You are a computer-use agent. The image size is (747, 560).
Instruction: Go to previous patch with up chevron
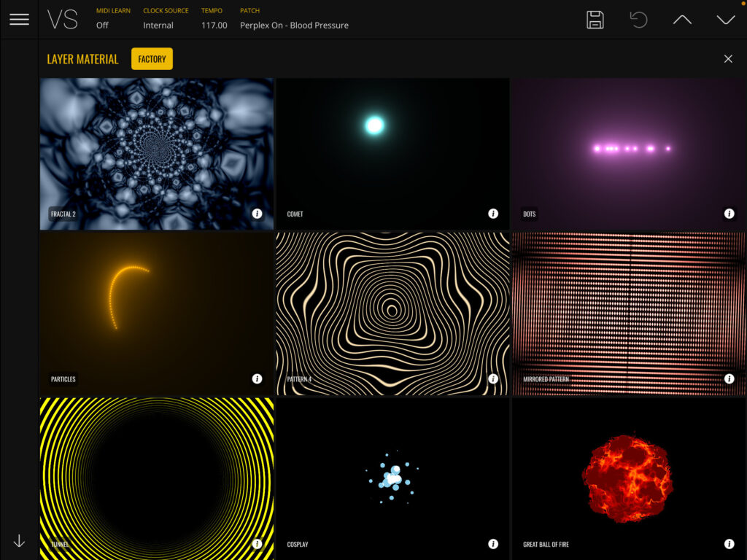(x=682, y=20)
